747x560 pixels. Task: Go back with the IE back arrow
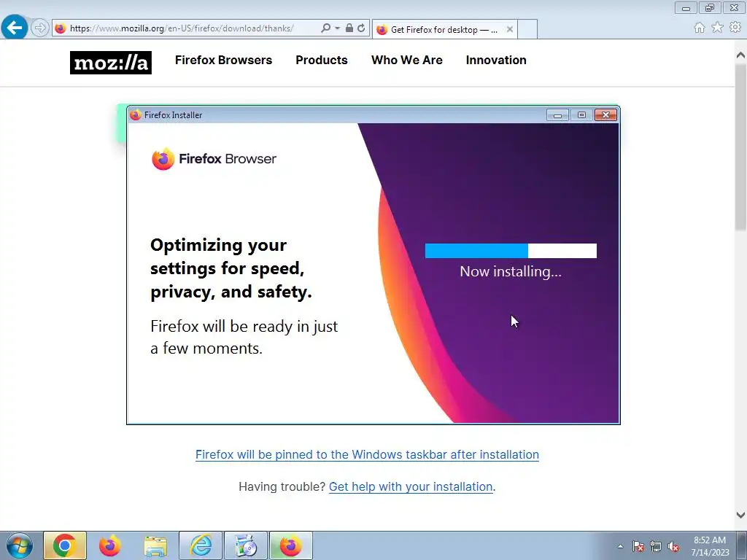coord(15,27)
